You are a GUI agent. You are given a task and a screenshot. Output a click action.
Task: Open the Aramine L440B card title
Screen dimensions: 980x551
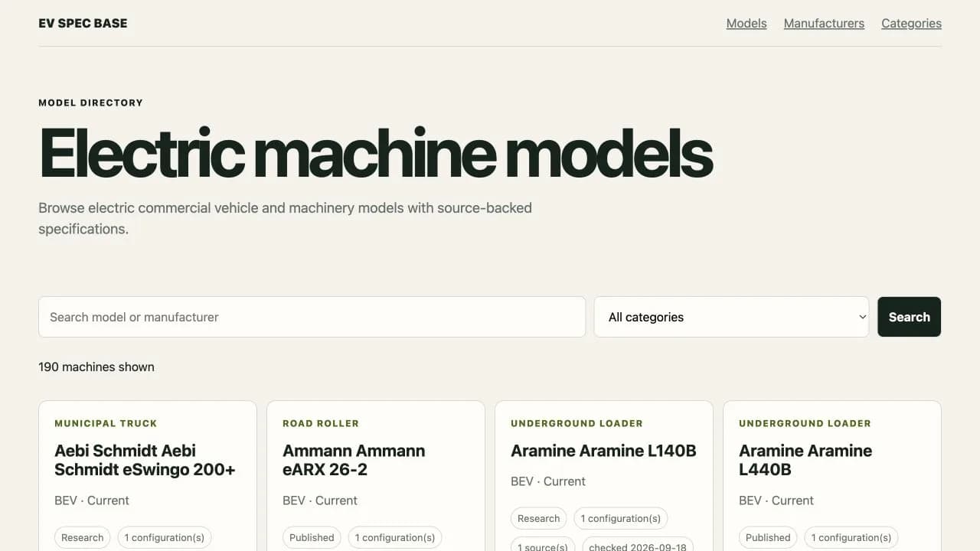(x=805, y=460)
